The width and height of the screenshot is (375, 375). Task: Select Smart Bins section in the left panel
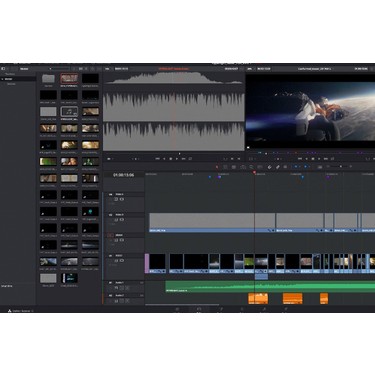pyautogui.click(x=7, y=286)
